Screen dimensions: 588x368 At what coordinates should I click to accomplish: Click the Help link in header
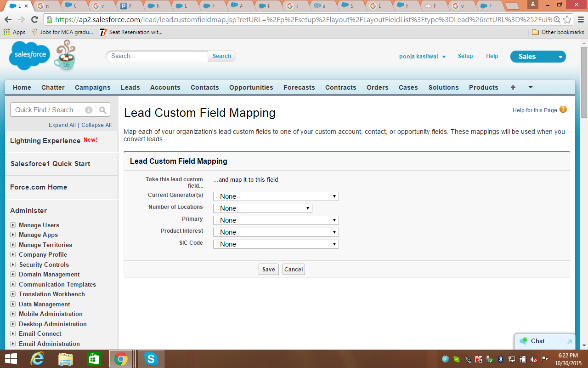click(492, 56)
